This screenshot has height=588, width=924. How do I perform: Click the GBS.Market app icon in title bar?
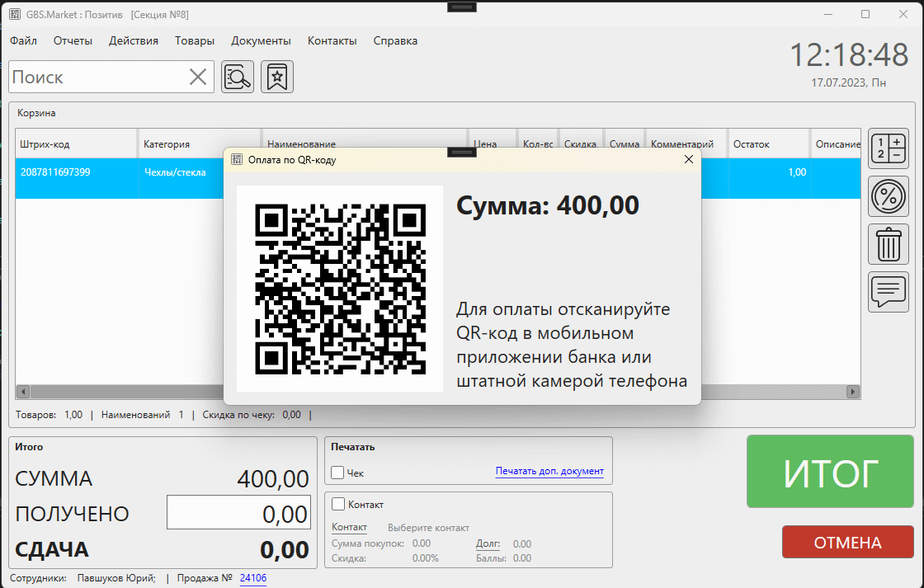click(x=13, y=13)
